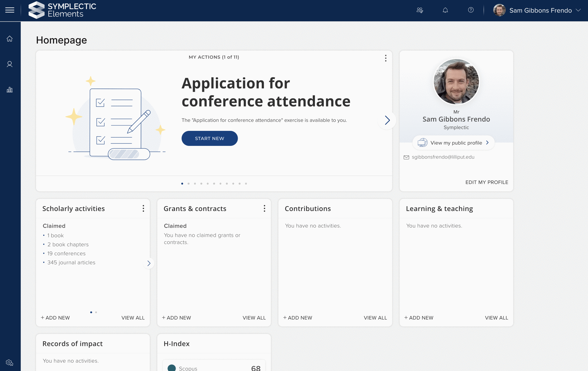Select second page dot in Scholarly activities
The width and height of the screenshot is (588, 371).
[x=96, y=312]
